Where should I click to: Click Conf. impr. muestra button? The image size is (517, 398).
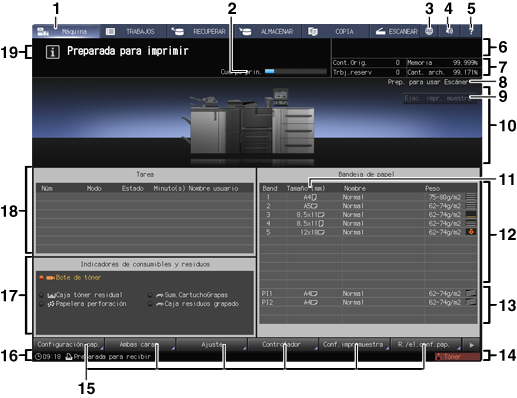coord(354,345)
